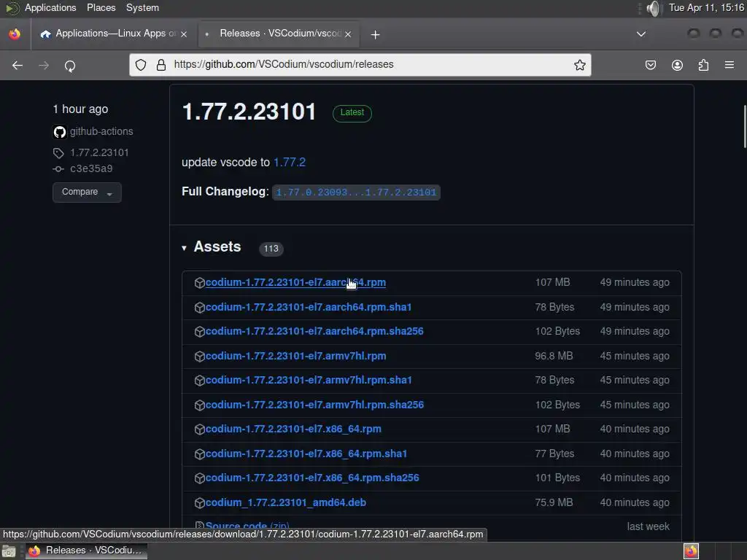
Task: Open the Applications menu
Action: 50,8
